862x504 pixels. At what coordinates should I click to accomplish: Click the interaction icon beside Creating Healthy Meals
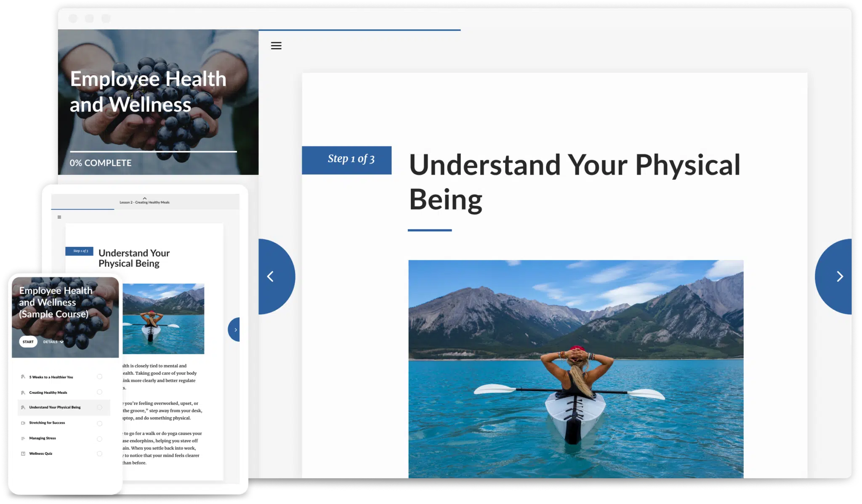(23, 393)
